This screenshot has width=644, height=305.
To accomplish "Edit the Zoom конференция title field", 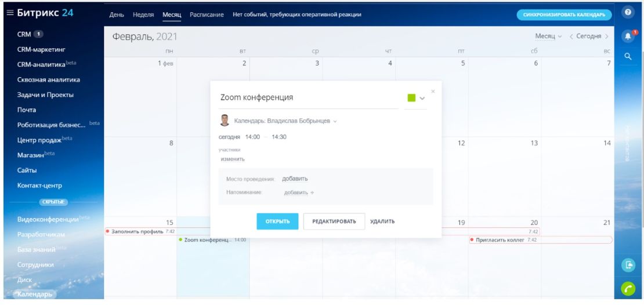I will (x=309, y=97).
